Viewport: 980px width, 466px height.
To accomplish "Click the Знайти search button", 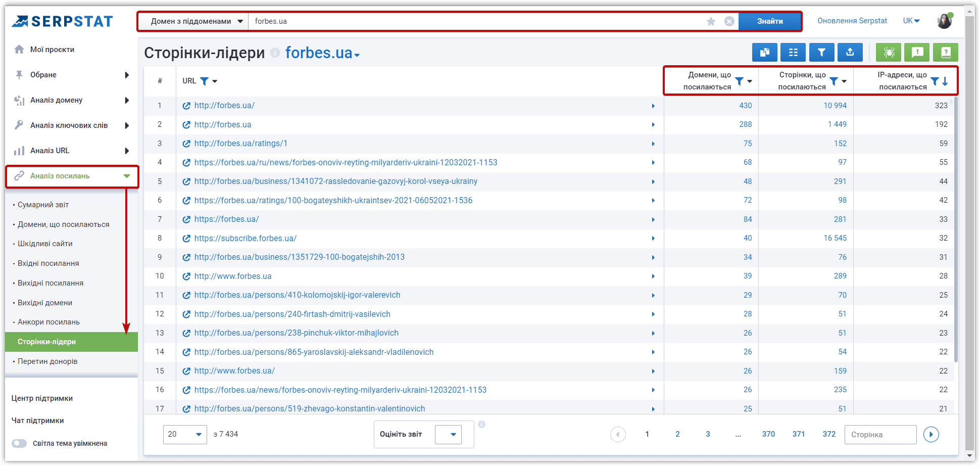I will pos(770,21).
